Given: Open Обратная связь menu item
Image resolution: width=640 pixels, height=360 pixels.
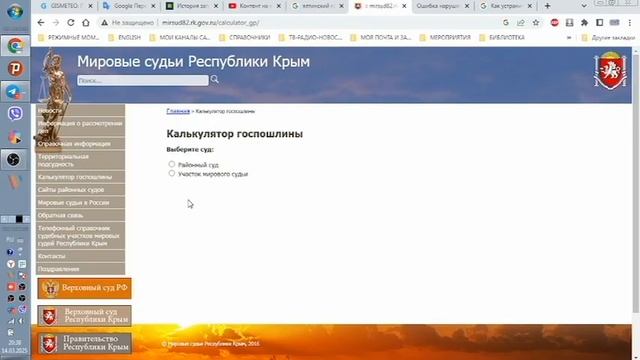Looking at the screenshot, I should point(80,215).
